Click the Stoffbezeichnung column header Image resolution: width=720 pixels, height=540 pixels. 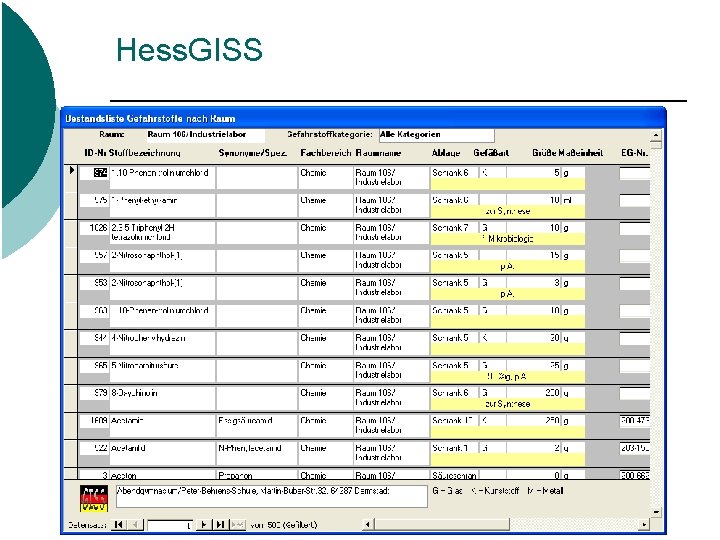[145, 153]
